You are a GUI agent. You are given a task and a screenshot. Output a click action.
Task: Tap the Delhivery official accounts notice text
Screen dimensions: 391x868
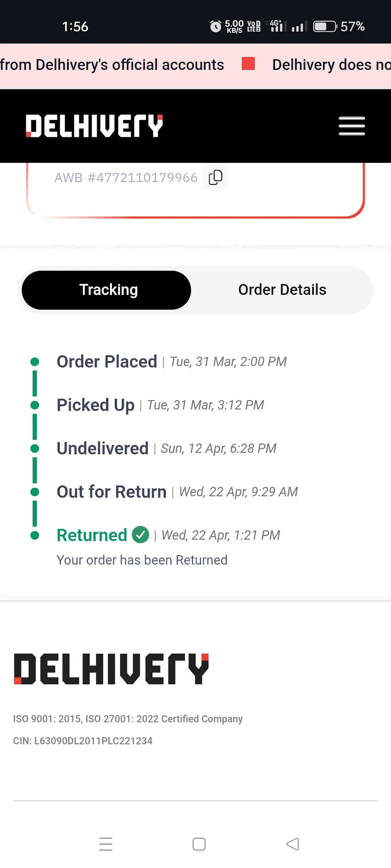[x=112, y=65]
